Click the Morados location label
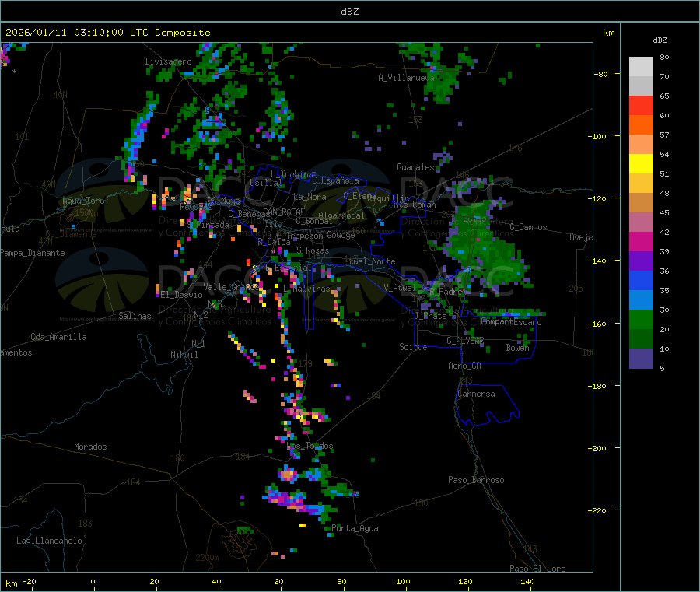The width and height of the screenshot is (700, 592). click(90, 447)
